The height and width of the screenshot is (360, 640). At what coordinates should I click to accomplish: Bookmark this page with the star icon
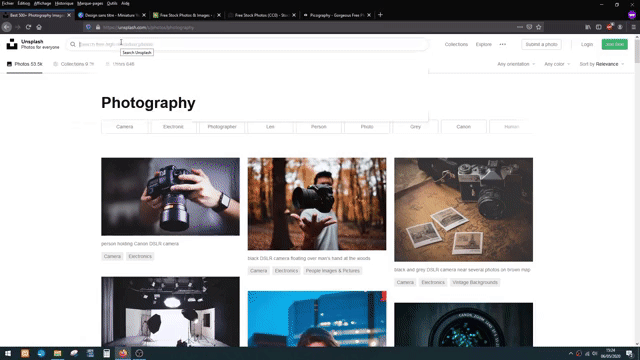coord(539,27)
